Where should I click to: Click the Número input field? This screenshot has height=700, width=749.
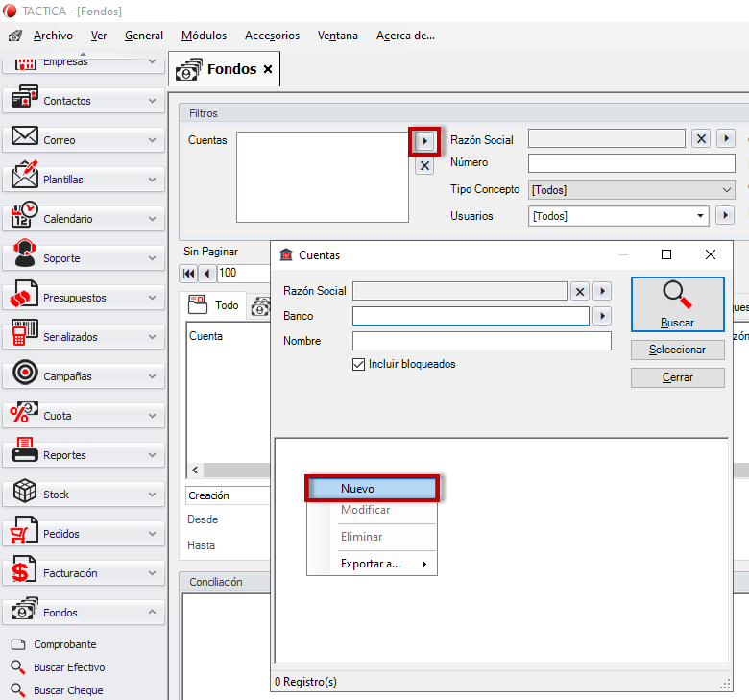[x=631, y=163]
